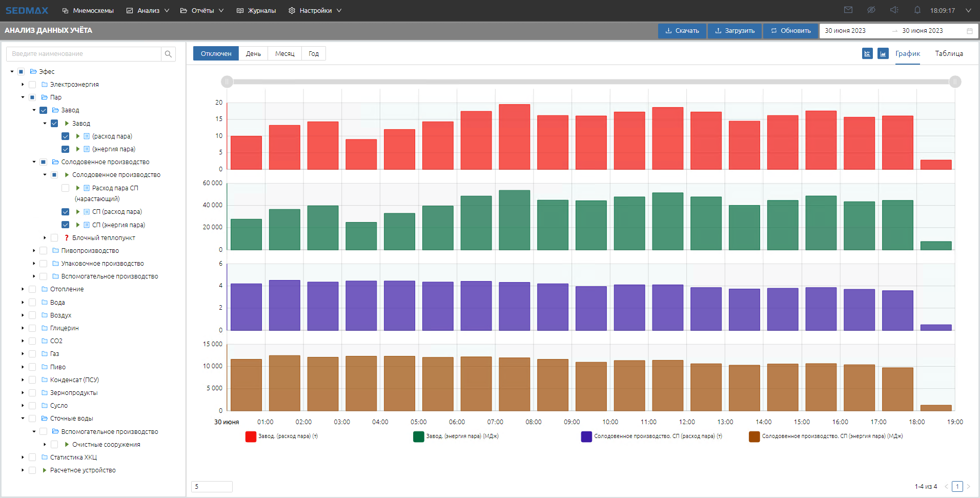Uncheck the Завод (расход пара) checkbox

65,136
